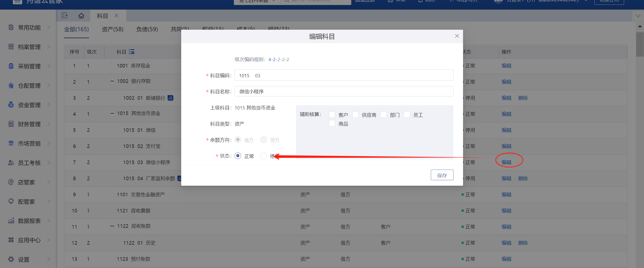Screen dimensions: 644x268
Task: Select the 正常 status radio button
Action: 238,156
